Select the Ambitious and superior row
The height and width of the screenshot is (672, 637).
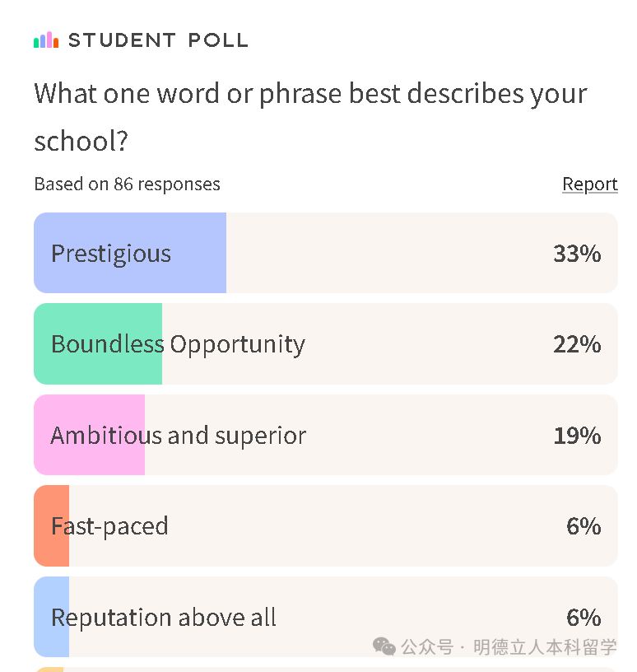[x=326, y=435]
